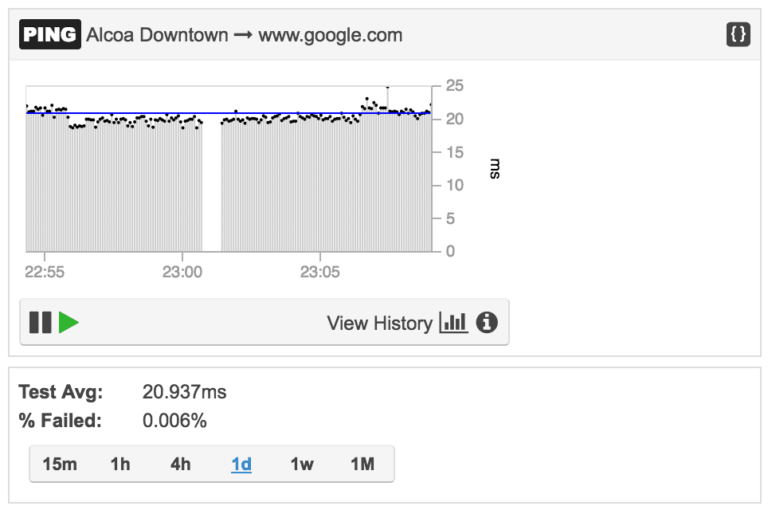
Task: Click the Alcoa Downtown to www.google.com title
Action: pos(244,35)
